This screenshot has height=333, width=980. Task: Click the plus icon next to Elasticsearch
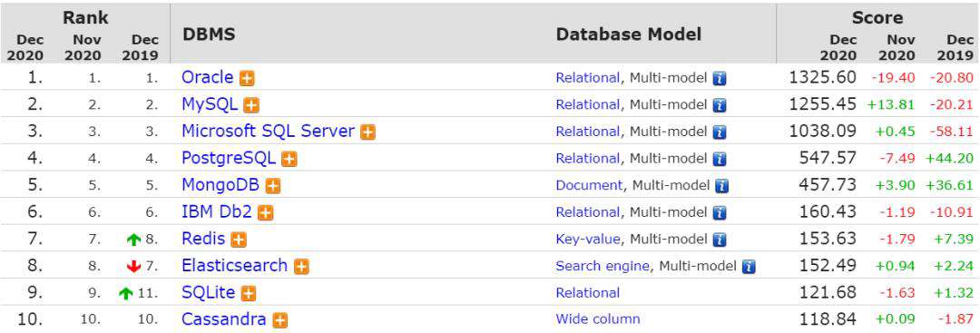pos(301,267)
